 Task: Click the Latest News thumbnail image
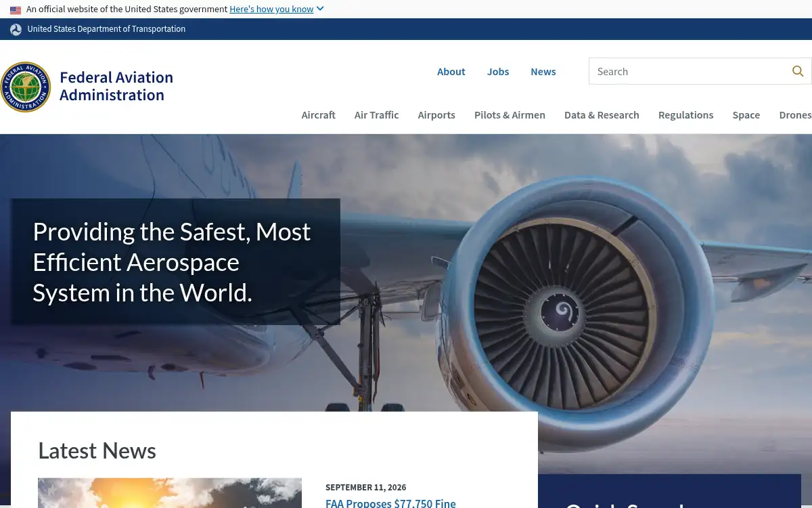coord(170,493)
